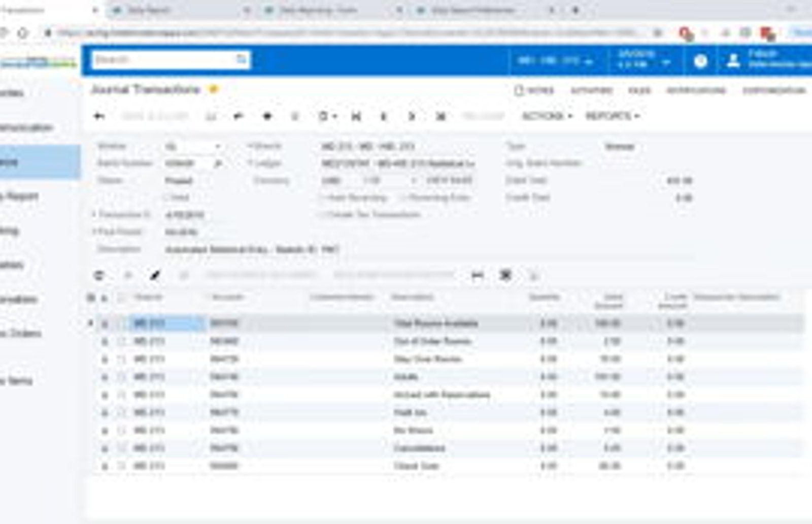The width and height of the screenshot is (812, 524).
Task: Add a row to the details grid
Action: click(x=128, y=275)
